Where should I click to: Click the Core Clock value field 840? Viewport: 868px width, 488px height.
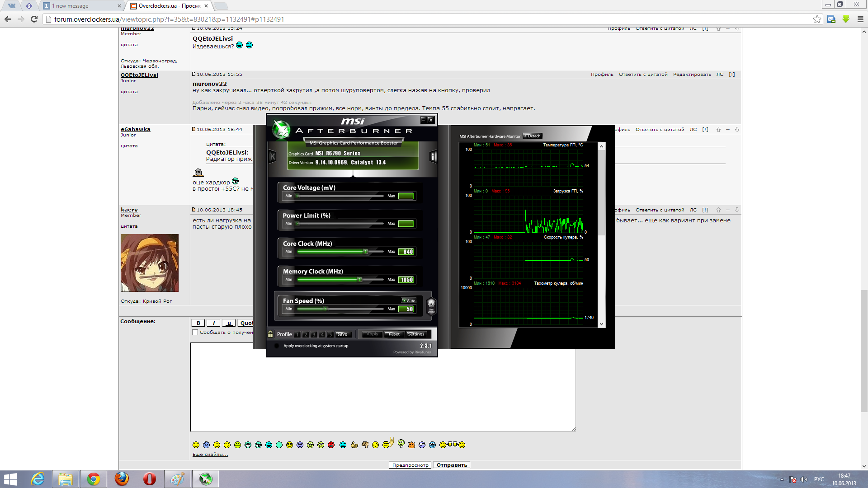point(406,252)
